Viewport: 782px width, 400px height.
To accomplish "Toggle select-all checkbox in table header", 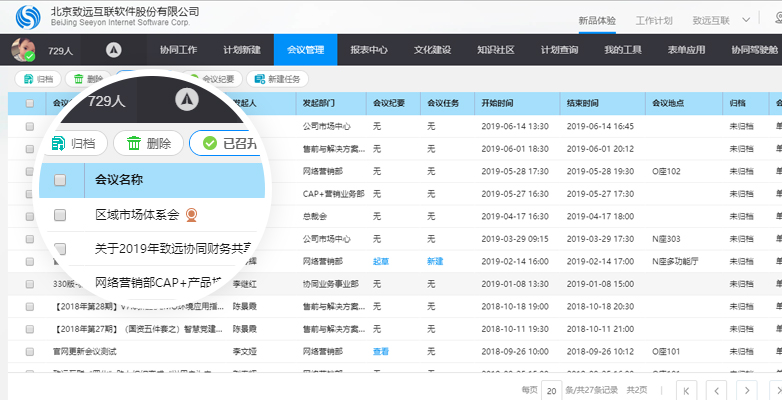I will coord(30,103).
